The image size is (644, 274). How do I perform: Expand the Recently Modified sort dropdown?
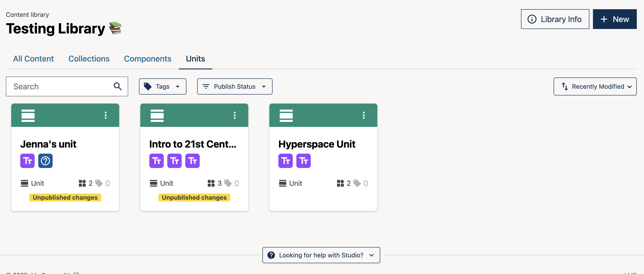click(595, 86)
